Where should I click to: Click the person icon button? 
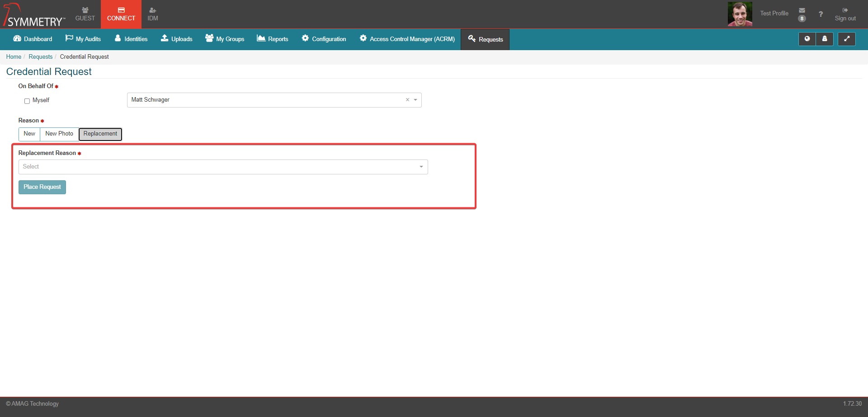pyautogui.click(x=825, y=39)
